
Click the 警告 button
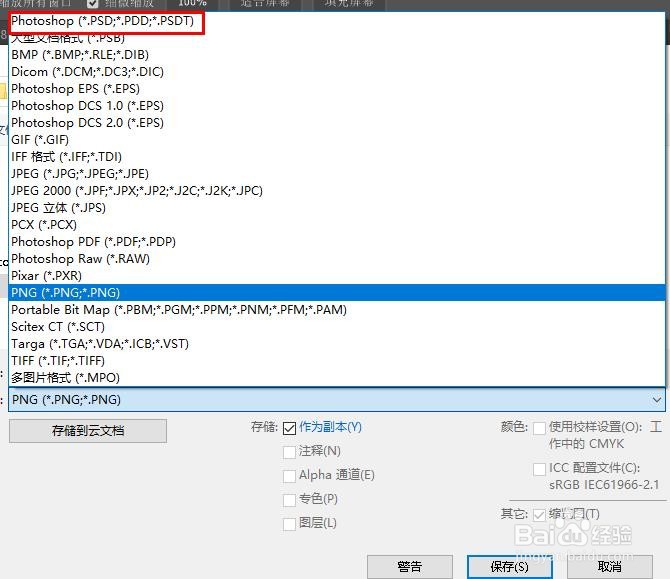click(410, 567)
